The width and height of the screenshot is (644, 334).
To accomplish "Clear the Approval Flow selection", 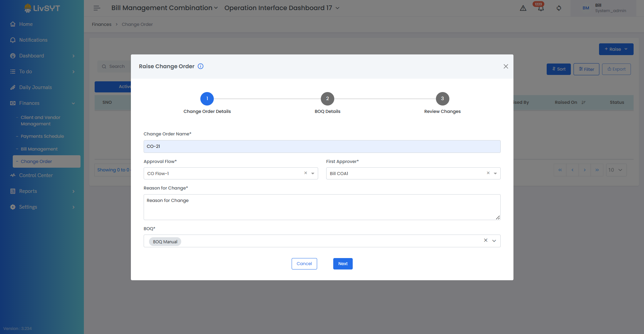I will pyautogui.click(x=305, y=173).
